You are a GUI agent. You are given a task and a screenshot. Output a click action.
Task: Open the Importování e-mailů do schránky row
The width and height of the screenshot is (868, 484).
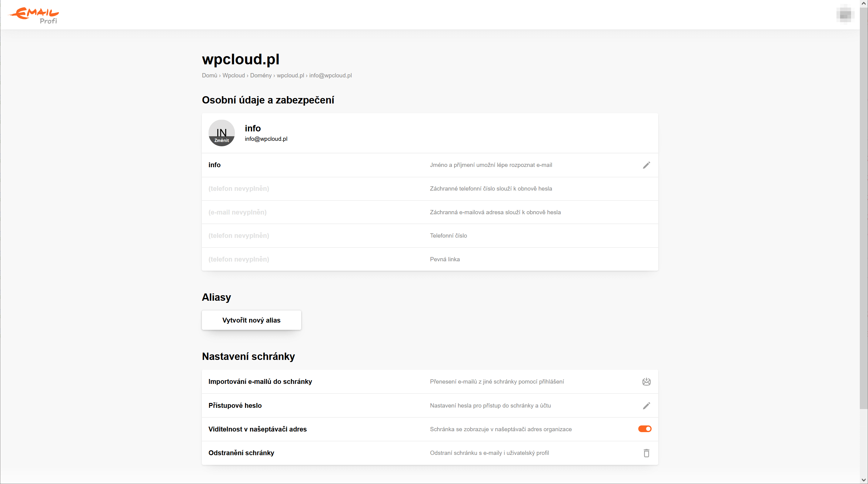430,381
